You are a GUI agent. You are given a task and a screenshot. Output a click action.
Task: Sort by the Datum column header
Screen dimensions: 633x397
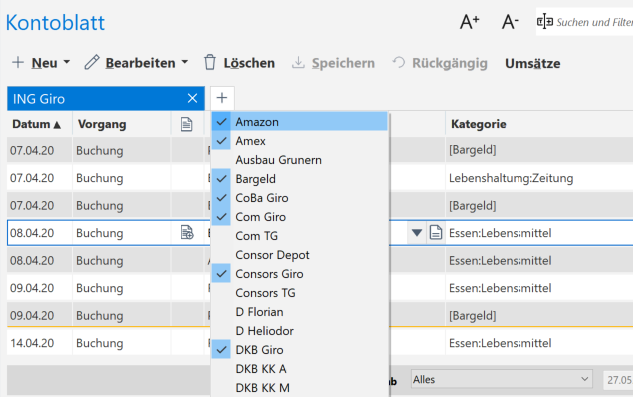(36, 124)
